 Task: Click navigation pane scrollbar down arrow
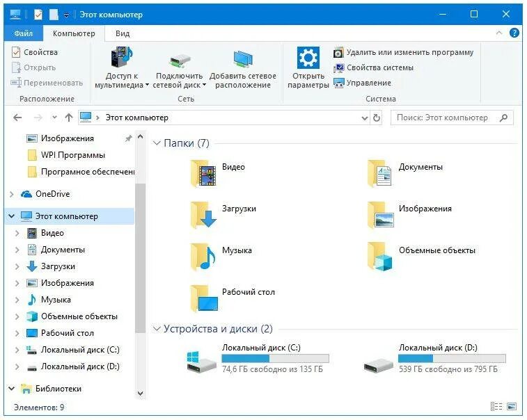pos(141,394)
